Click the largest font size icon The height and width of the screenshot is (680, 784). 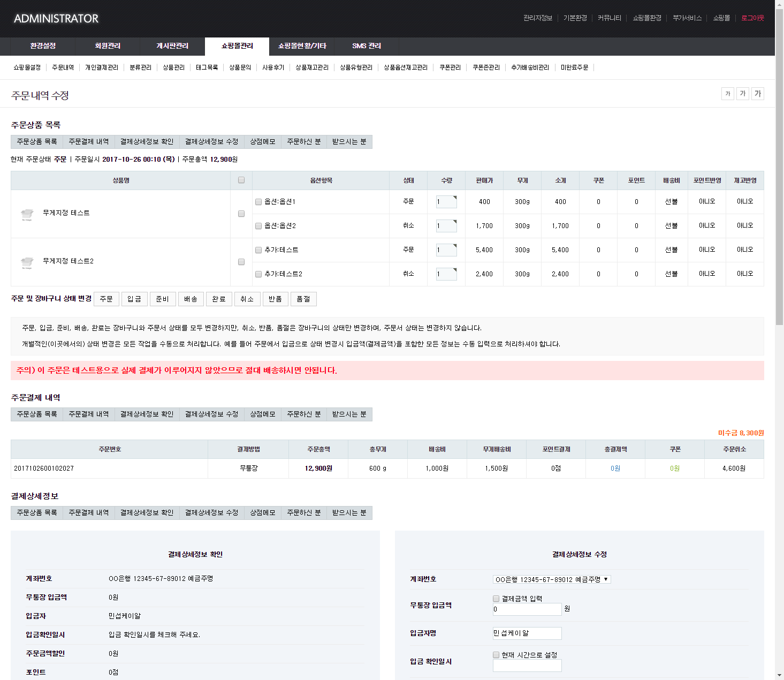click(x=757, y=94)
